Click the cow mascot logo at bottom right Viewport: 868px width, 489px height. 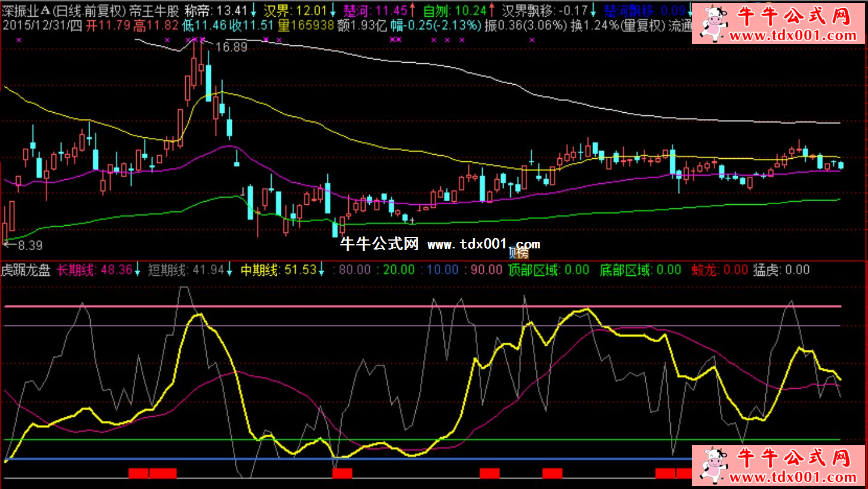(x=713, y=467)
